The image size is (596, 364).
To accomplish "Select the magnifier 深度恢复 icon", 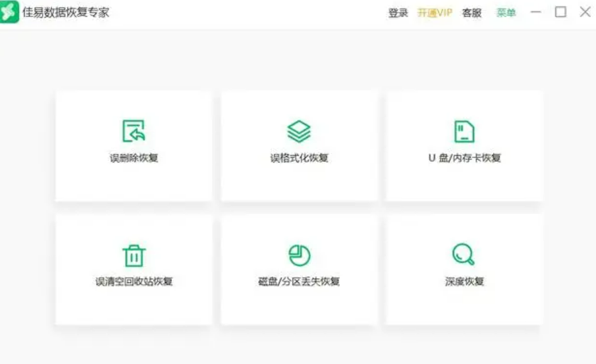I will coord(463,254).
